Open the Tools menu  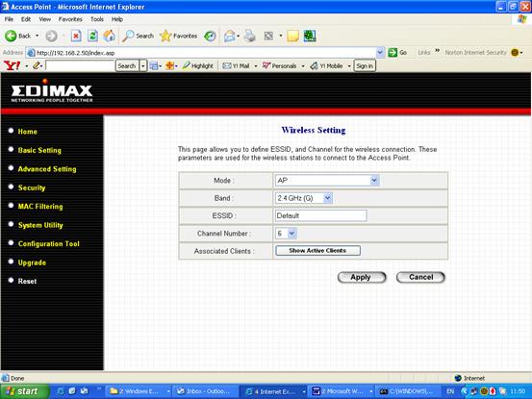click(97, 19)
